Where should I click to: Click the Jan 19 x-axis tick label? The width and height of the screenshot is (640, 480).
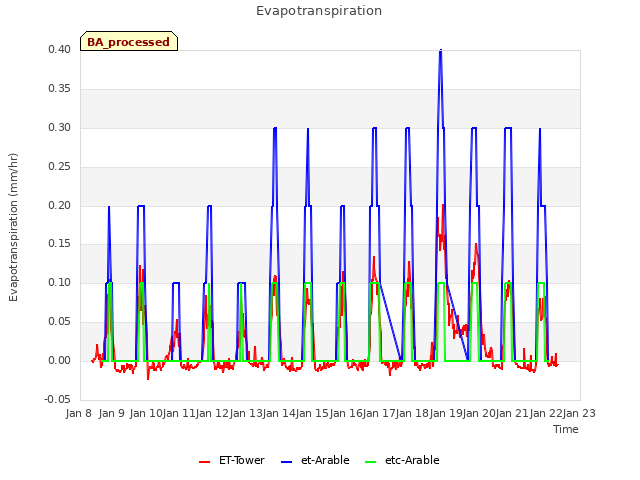(445, 413)
